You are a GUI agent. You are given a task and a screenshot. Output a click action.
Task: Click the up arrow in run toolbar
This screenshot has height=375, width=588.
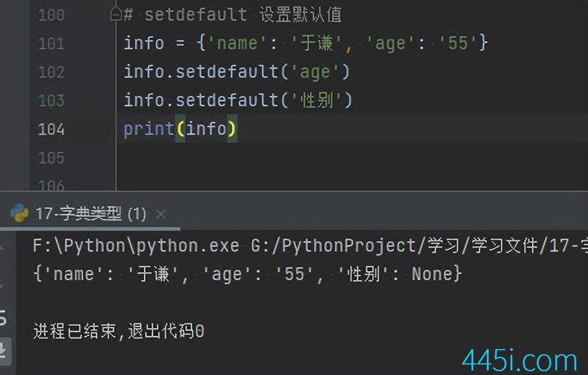click(3, 248)
